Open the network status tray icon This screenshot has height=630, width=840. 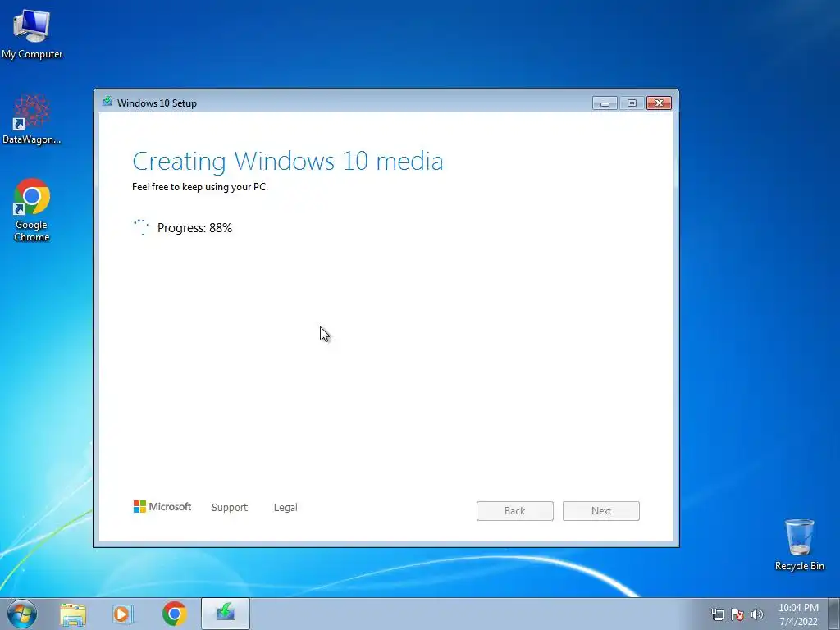717,614
